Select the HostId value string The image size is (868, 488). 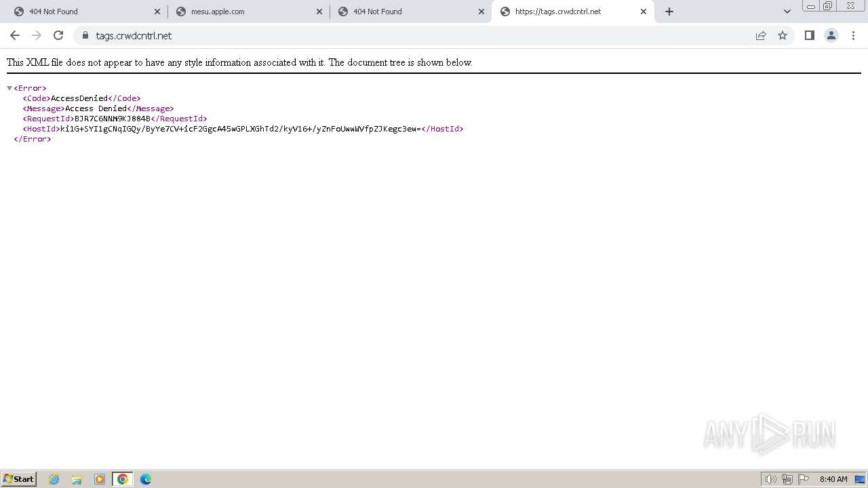pyautogui.click(x=241, y=129)
